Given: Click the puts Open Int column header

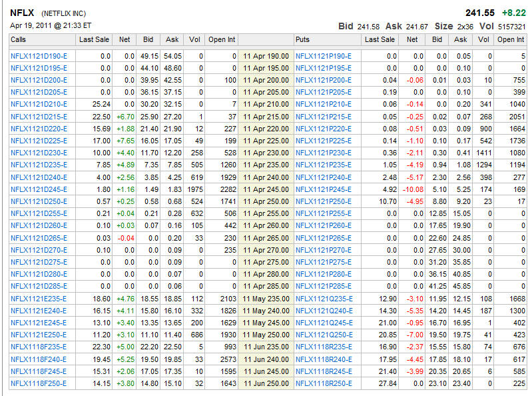Looking at the screenshot, I should [511, 40].
